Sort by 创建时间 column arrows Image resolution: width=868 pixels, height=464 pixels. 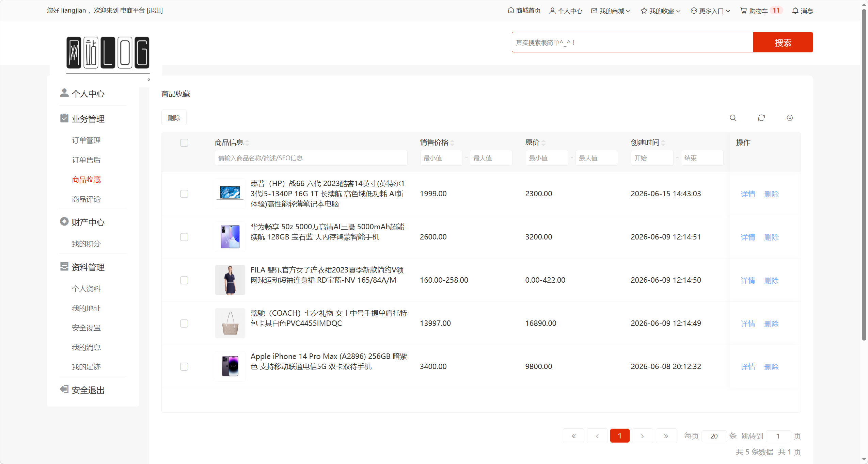(663, 143)
